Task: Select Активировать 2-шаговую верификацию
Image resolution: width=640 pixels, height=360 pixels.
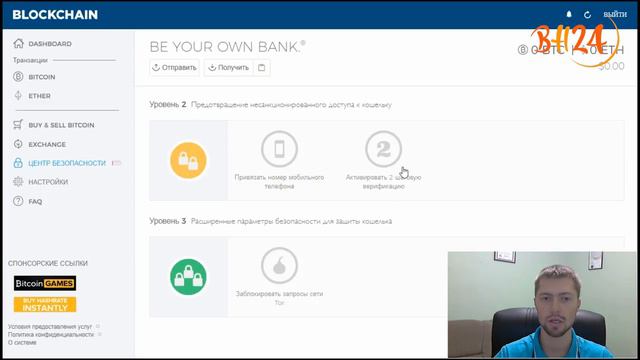Action: point(383,182)
